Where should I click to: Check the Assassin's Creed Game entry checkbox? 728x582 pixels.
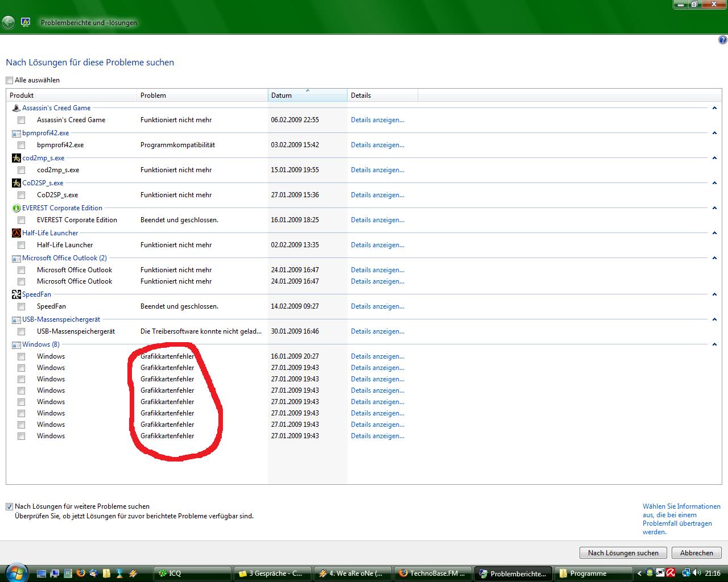[22, 120]
